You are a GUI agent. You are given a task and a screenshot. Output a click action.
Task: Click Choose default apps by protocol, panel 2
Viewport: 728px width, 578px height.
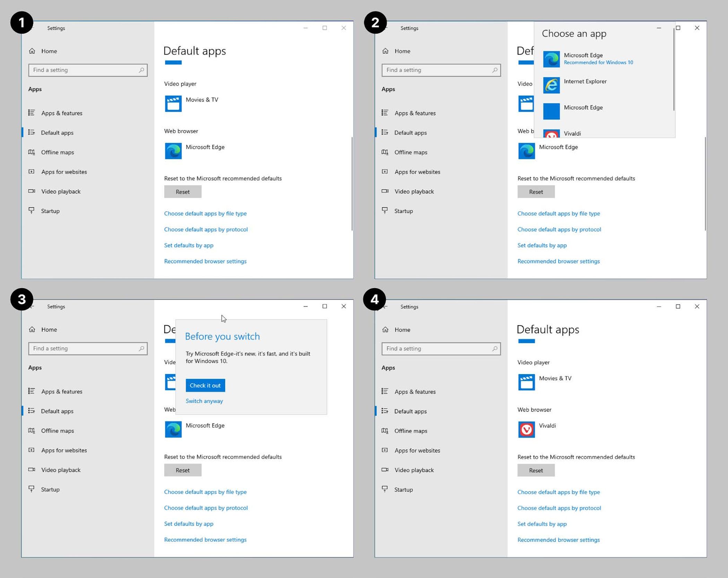coord(559,230)
